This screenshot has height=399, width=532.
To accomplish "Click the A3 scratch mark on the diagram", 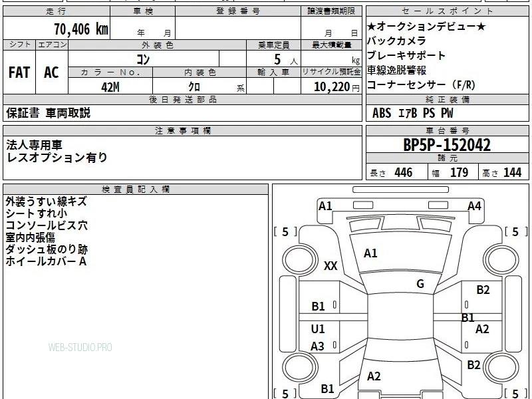I will [318, 346].
